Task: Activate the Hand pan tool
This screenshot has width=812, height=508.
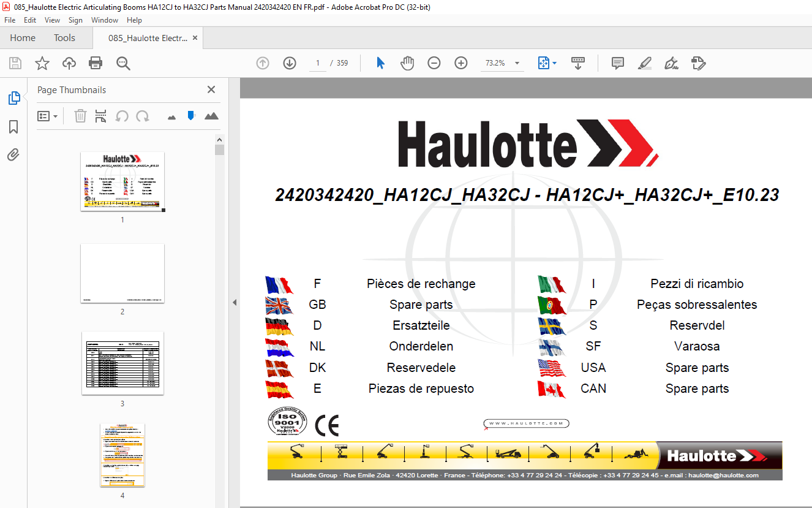Action: [407, 63]
